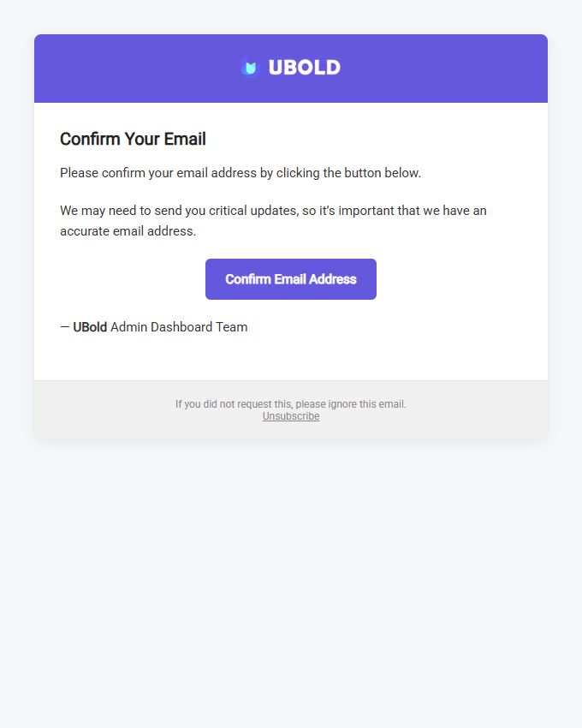Click the word 'important' in second paragraph
This screenshot has height=728, width=582.
click(367, 211)
